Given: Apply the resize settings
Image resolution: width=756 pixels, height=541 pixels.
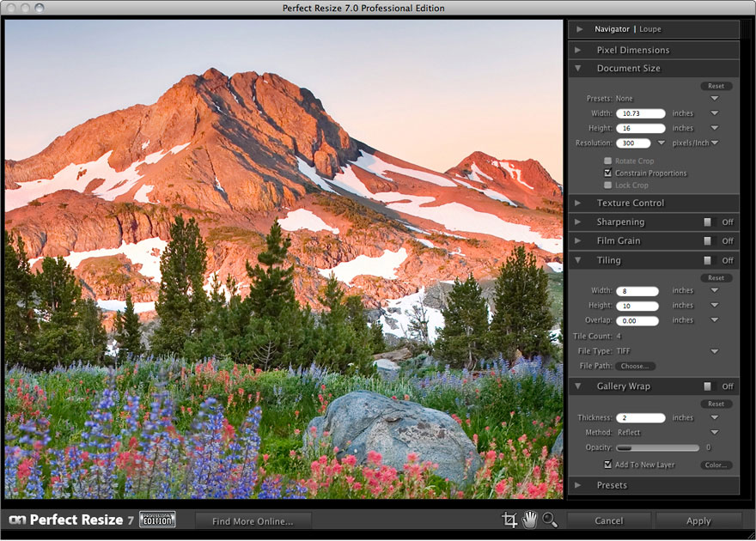Looking at the screenshot, I should coord(698,520).
